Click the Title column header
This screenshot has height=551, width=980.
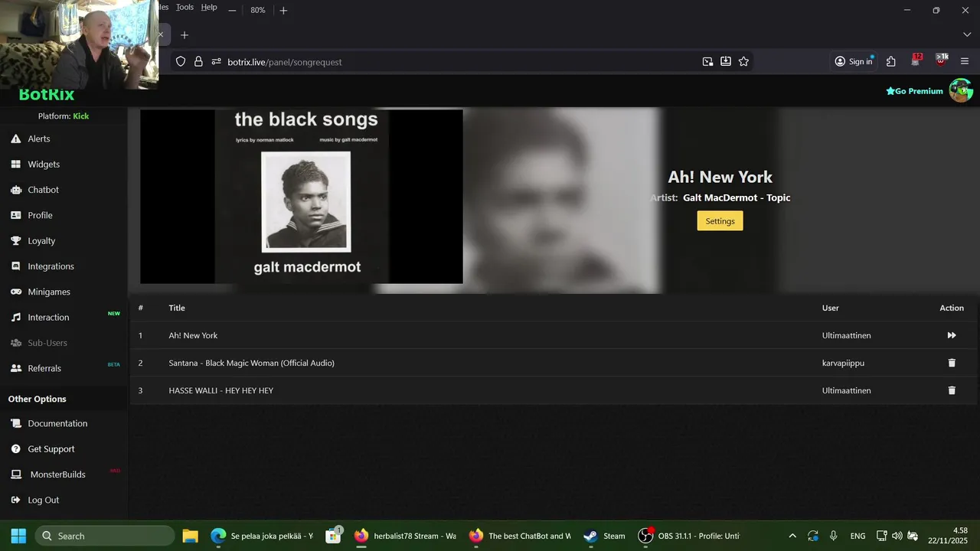(x=177, y=308)
